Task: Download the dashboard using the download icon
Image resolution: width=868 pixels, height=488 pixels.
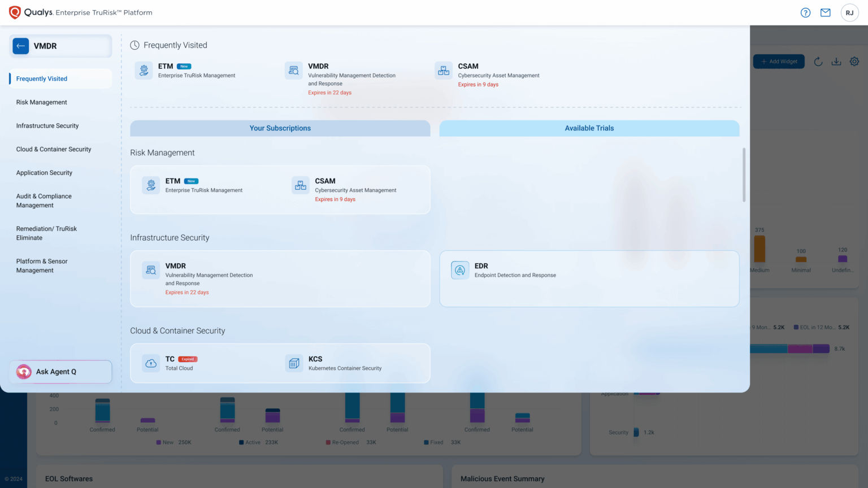Action: point(836,62)
